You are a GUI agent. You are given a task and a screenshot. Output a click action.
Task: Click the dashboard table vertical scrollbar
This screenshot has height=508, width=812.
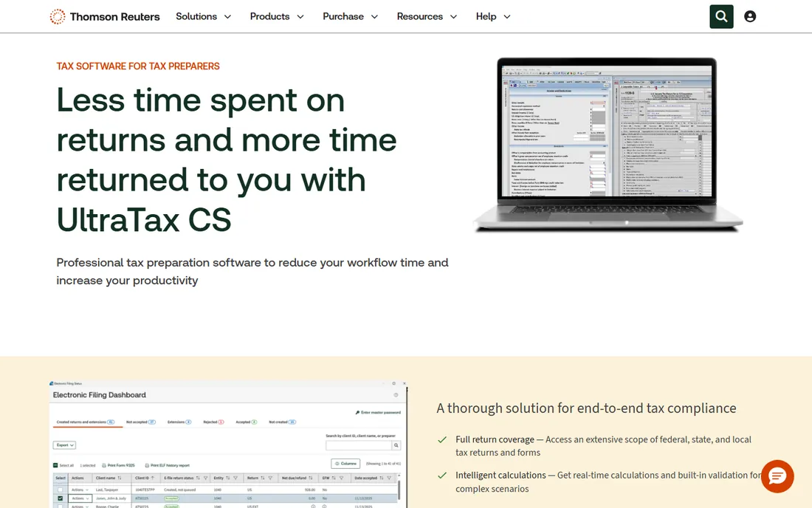point(399,490)
